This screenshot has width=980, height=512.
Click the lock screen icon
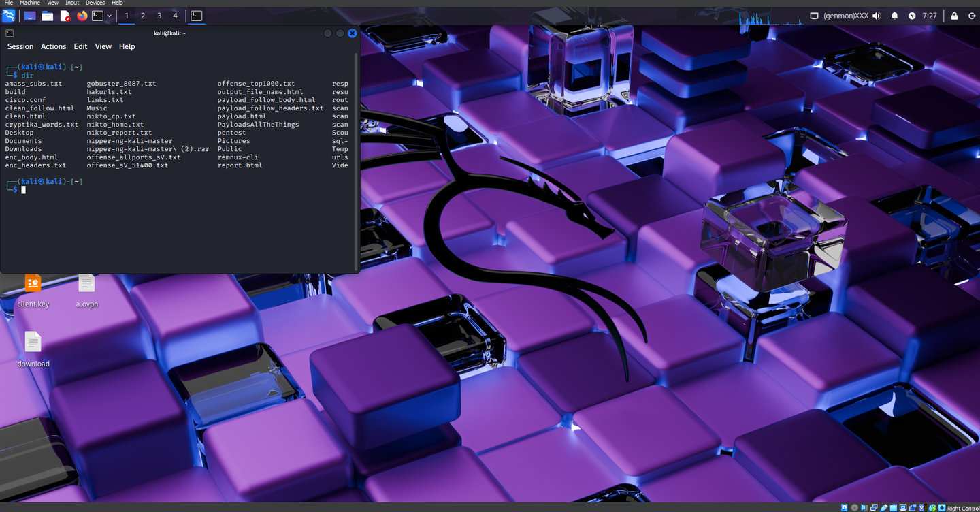point(954,16)
